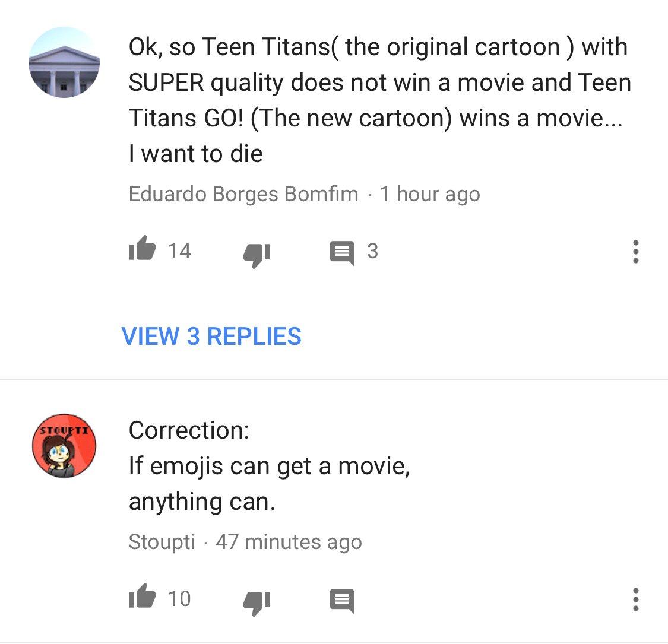Click the 3 replies count number

pyautogui.click(x=373, y=251)
